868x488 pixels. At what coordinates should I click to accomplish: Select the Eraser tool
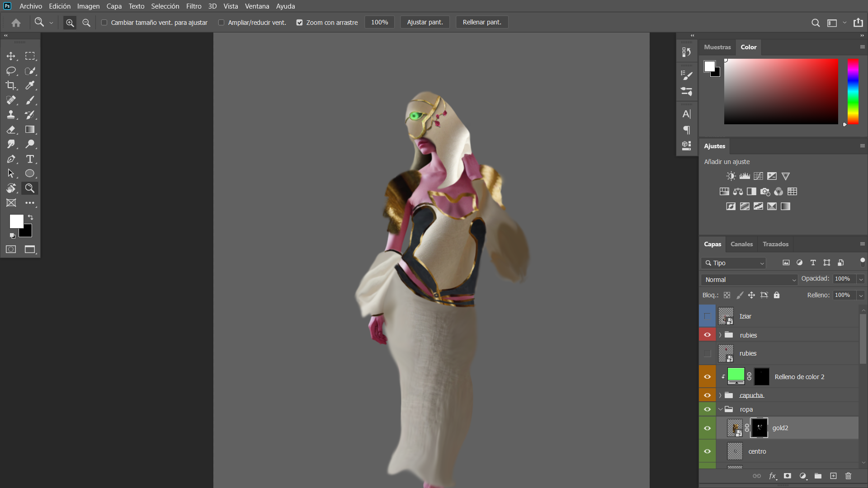pyautogui.click(x=11, y=130)
